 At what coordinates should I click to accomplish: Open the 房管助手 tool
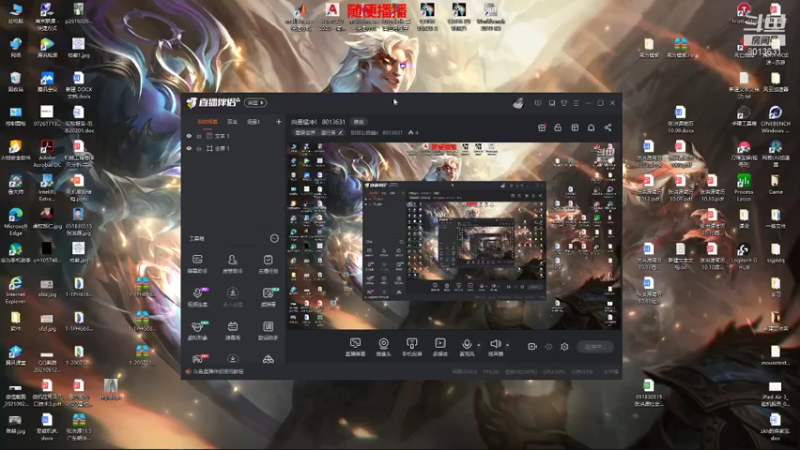coord(233,264)
